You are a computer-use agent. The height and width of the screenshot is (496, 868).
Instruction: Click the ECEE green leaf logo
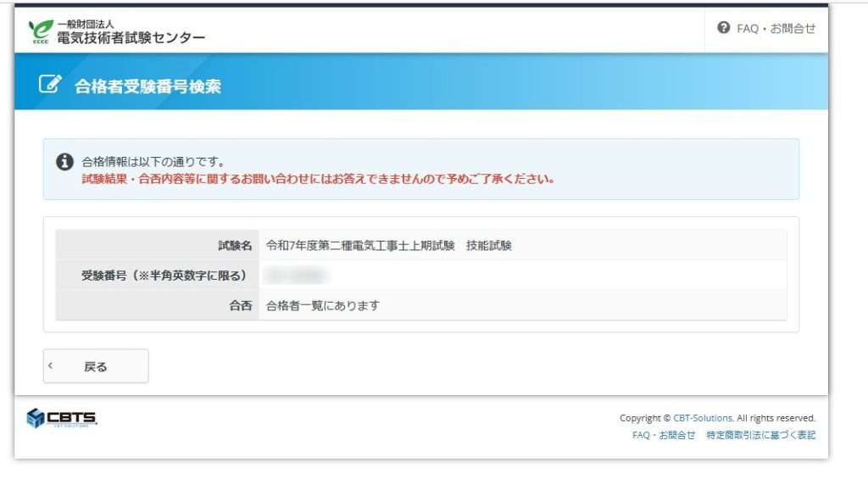coord(41,31)
